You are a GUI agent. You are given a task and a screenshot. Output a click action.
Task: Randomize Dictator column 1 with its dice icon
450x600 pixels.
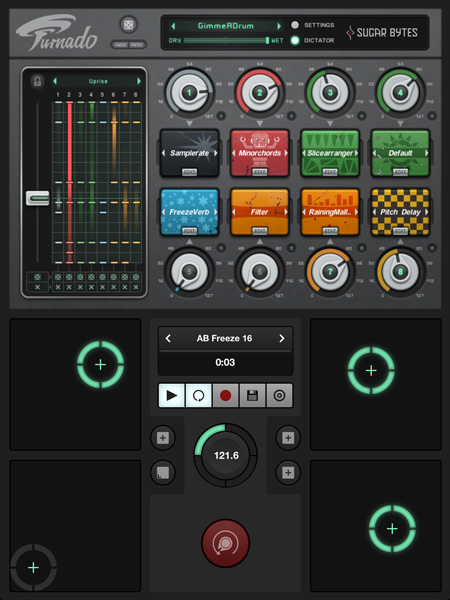pyautogui.click(x=58, y=277)
